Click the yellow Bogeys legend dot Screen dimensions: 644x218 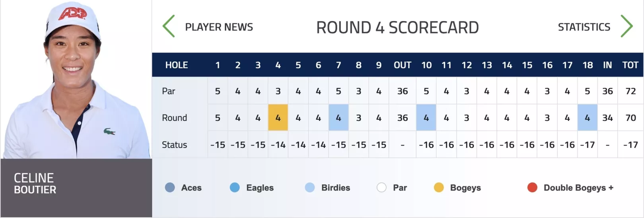point(439,187)
